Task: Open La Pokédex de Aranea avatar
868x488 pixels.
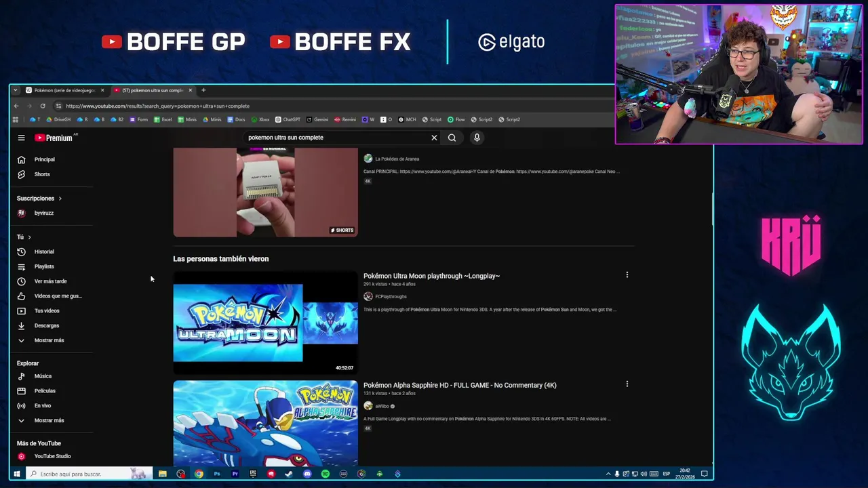Action: [368, 159]
